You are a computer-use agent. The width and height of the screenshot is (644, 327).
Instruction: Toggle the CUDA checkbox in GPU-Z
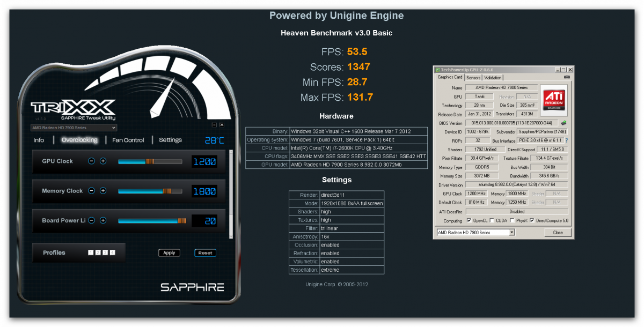492,220
